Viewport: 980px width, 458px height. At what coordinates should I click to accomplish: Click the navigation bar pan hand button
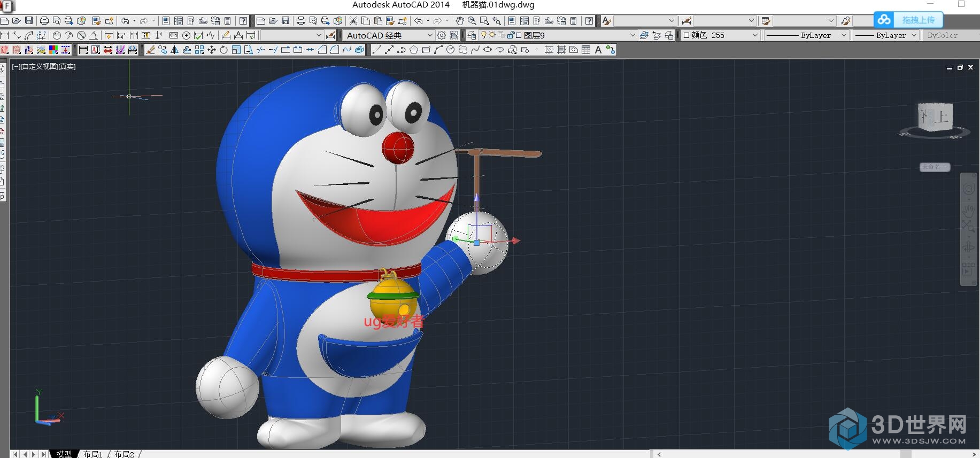click(x=969, y=210)
